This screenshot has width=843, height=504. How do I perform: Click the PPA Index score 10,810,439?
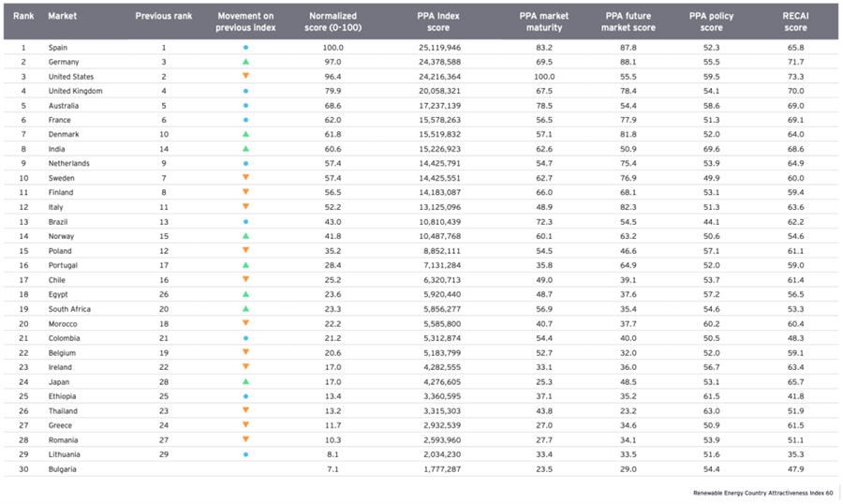point(440,222)
